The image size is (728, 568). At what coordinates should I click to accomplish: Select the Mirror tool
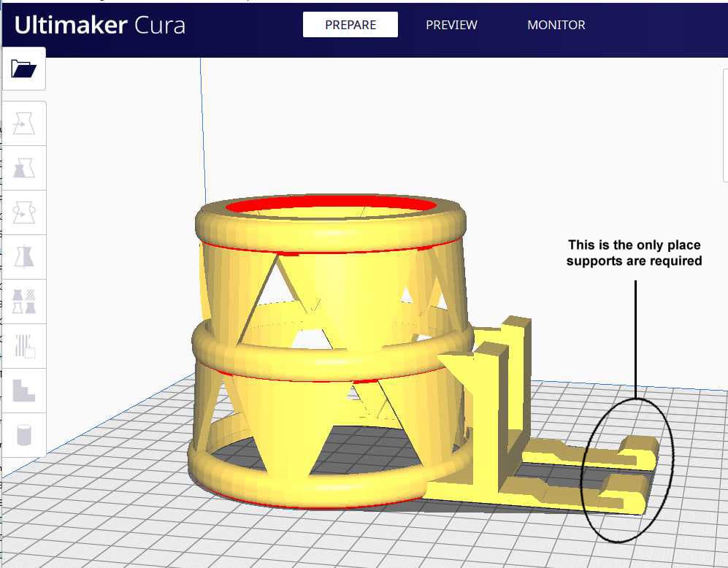[x=23, y=256]
